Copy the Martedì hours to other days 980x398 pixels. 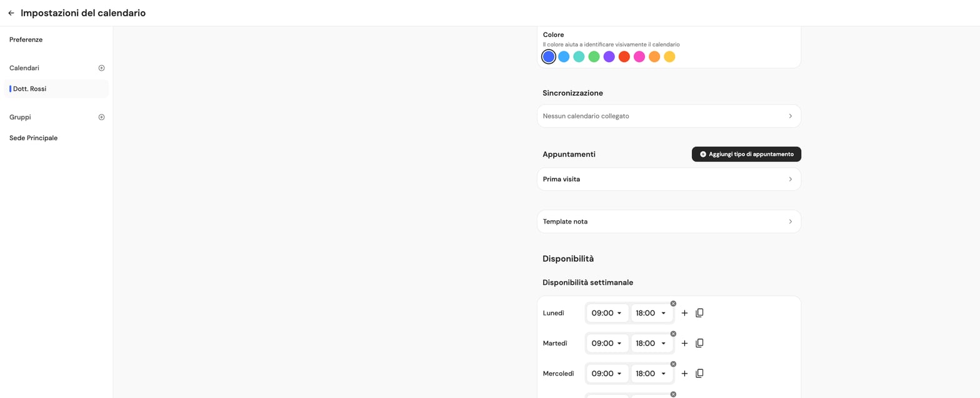click(699, 343)
